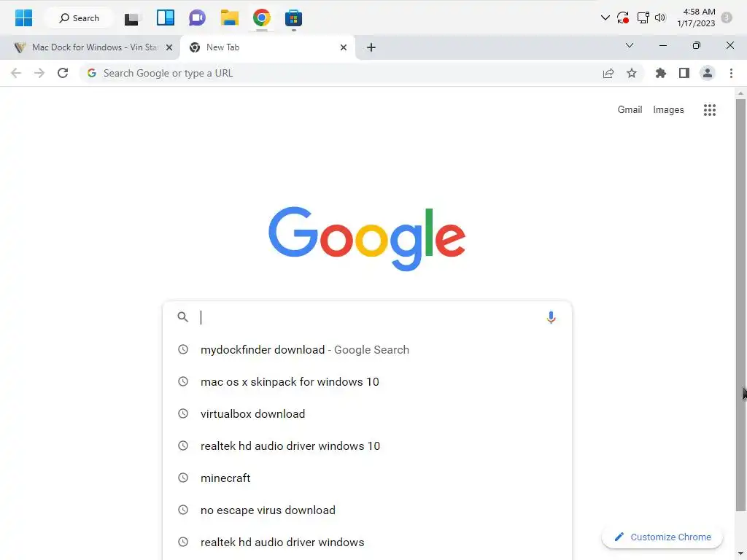747x560 pixels.
Task: Toggle Chrome side panel
Action: 684,74
